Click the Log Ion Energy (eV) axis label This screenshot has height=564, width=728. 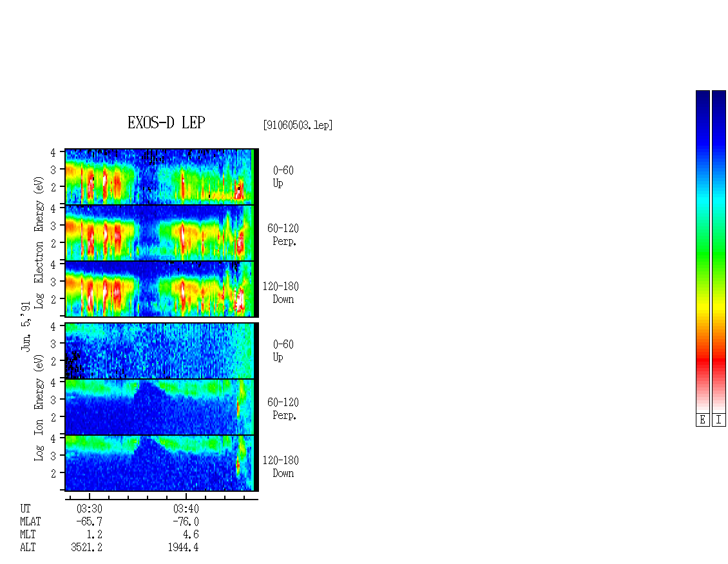(39, 407)
